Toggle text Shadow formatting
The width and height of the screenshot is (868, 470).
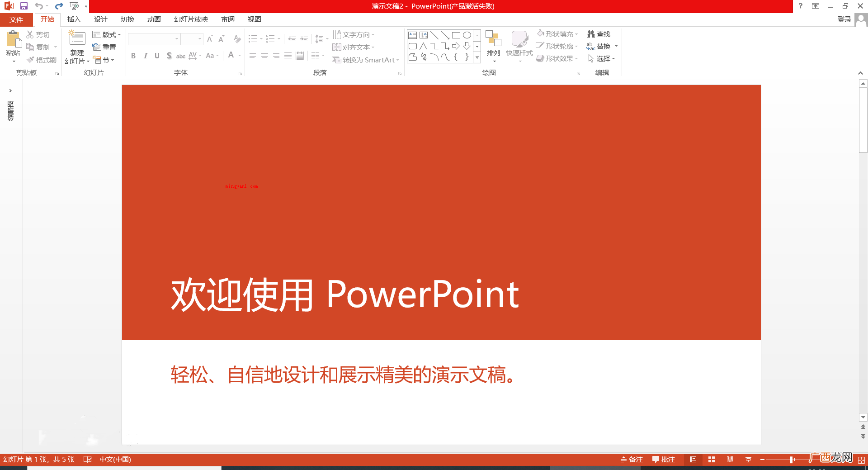(169, 56)
